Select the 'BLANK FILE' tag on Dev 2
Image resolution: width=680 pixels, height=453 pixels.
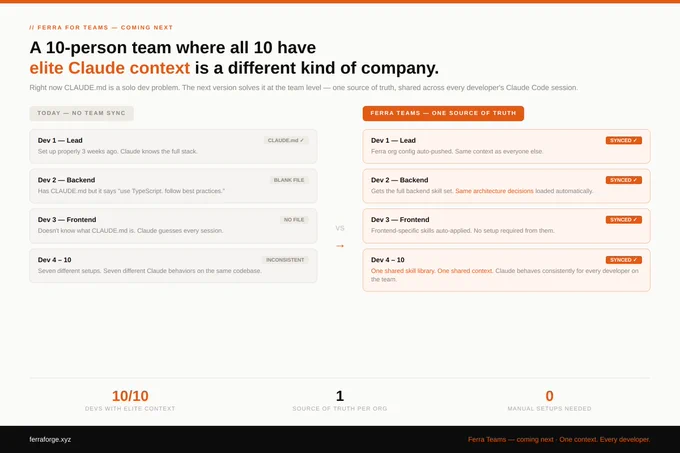pos(289,180)
